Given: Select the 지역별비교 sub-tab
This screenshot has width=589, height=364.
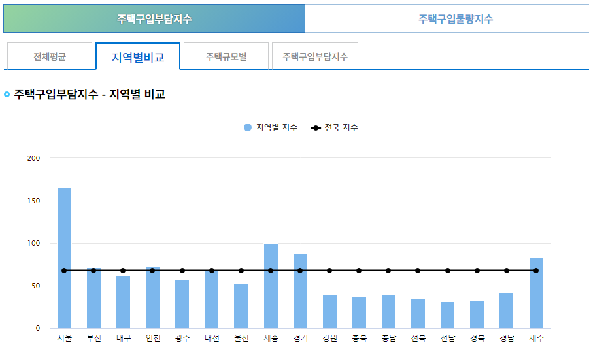Looking at the screenshot, I should (x=138, y=57).
